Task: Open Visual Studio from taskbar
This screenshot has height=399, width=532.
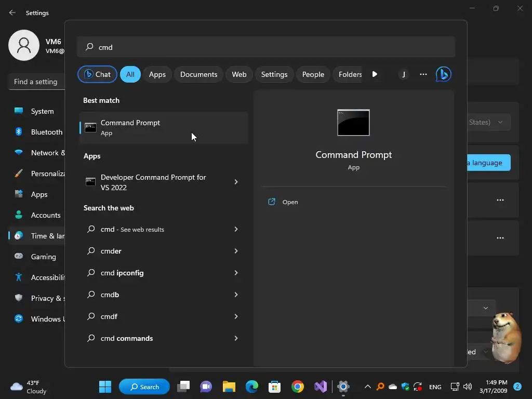Action: [321, 387]
